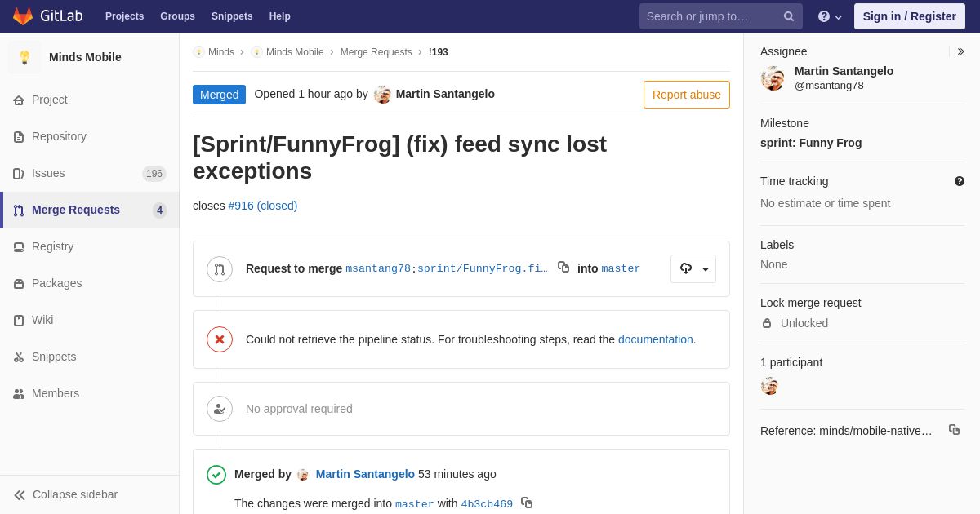980x514 pixels.
Task: Click the search magnifier icon
Action: coord(789,16)
